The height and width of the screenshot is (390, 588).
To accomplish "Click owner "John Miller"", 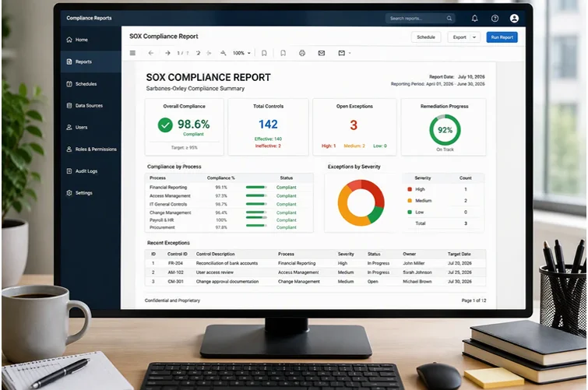I will pyautogui.click(x=414, y=263).
